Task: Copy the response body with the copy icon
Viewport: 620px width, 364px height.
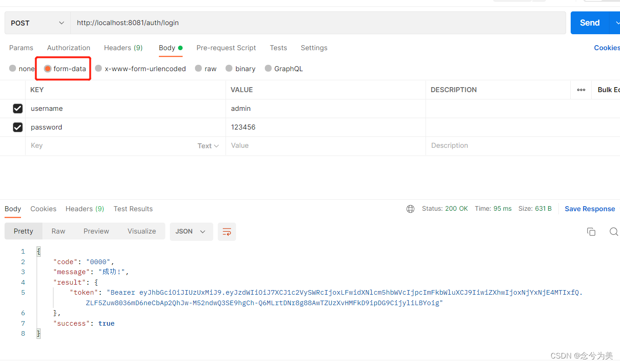Action: (x=591, y=232)
